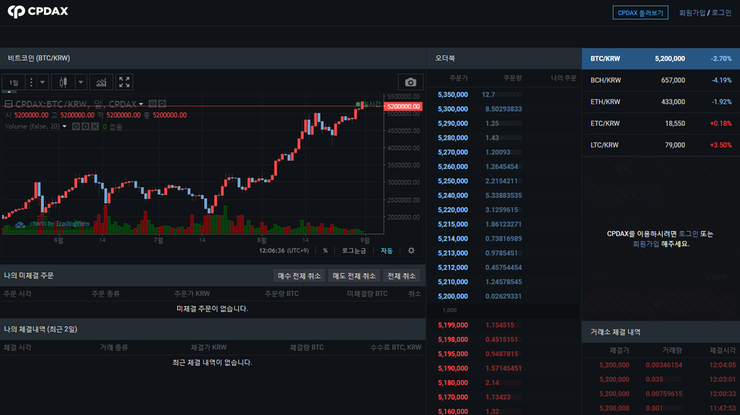Image resolution: width=740 pixels, height=415 pixels.
Task: Expand the chart style dropdown arrow
Action: pos(81,82)
